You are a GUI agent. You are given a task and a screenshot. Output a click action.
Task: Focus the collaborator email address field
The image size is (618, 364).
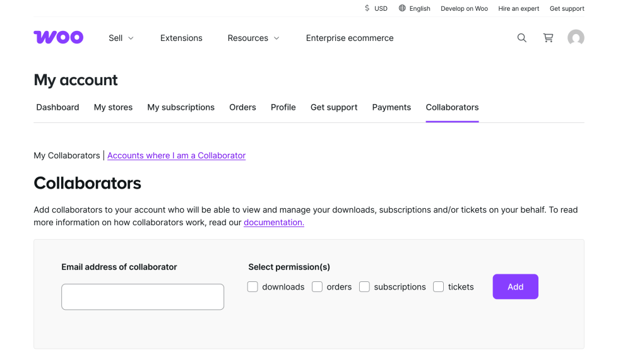coord(143,296)
